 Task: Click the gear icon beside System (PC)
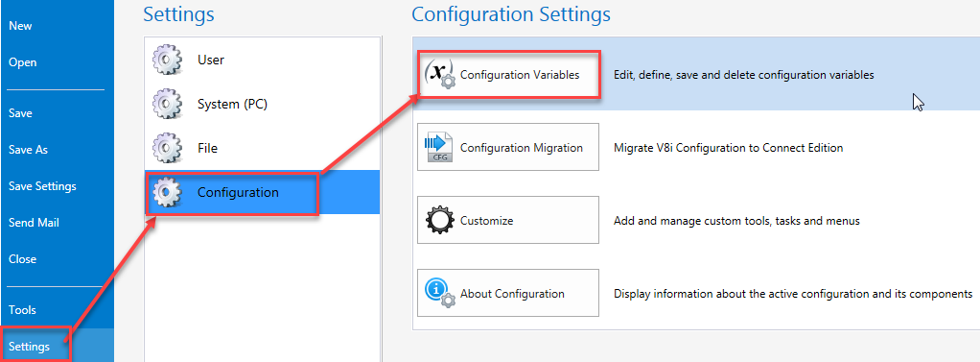(168, 104)
